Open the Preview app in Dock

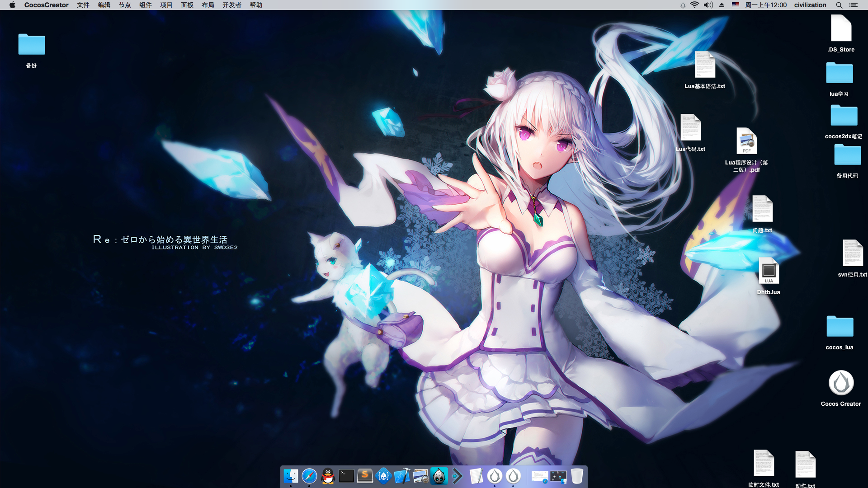420,476
